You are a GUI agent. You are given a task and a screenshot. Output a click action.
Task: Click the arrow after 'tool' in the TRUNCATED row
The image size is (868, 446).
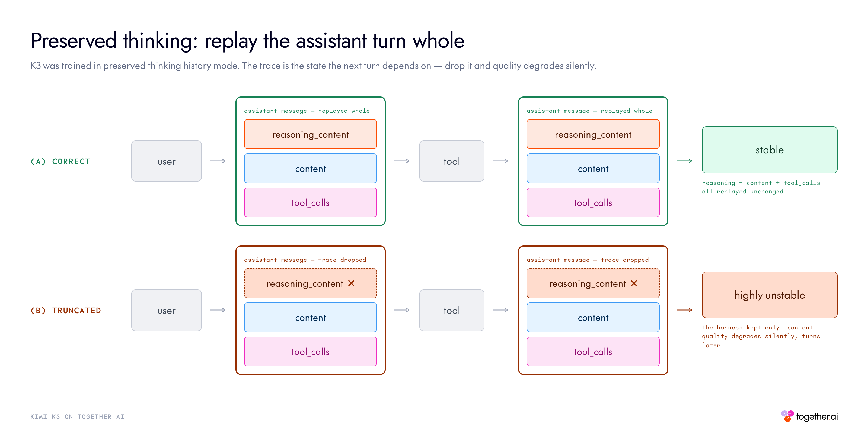pyautogui.click(x=501, y=310)
